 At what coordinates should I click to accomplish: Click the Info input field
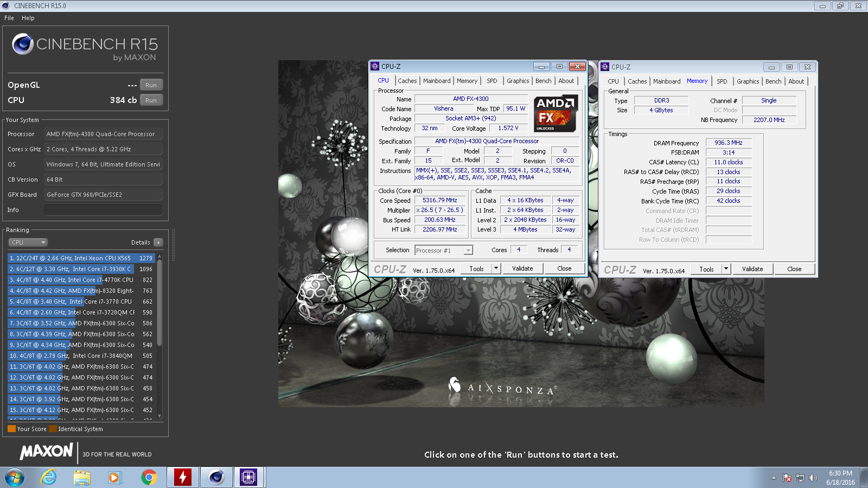click(103, 210)
